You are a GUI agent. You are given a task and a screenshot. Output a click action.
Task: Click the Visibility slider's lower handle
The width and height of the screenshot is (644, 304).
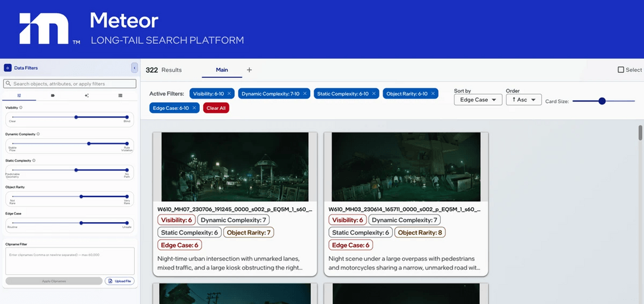click(x=76, y=117)
